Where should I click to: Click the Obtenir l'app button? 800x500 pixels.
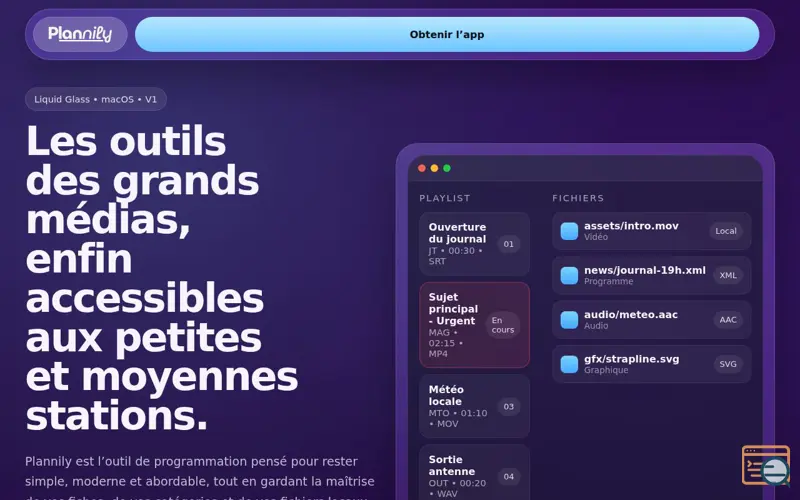pyautogui.click(x=447, y=34)
